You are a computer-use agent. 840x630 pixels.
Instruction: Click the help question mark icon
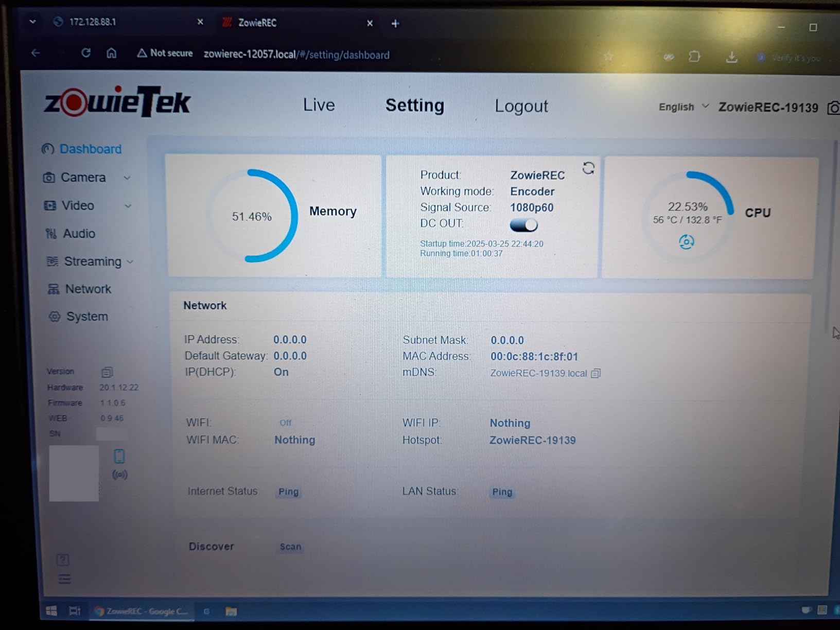tap(63, 560)
